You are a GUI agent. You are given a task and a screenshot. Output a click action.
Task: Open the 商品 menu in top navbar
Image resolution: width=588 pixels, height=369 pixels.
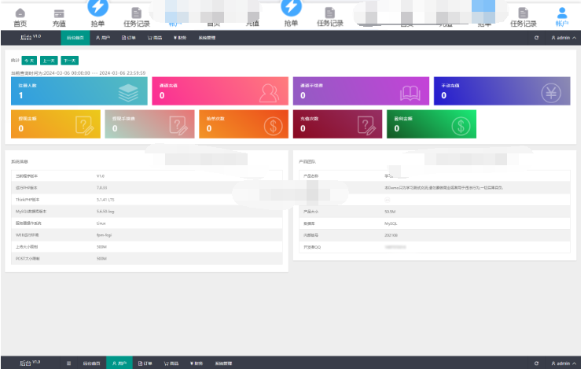tap(155, 37)
